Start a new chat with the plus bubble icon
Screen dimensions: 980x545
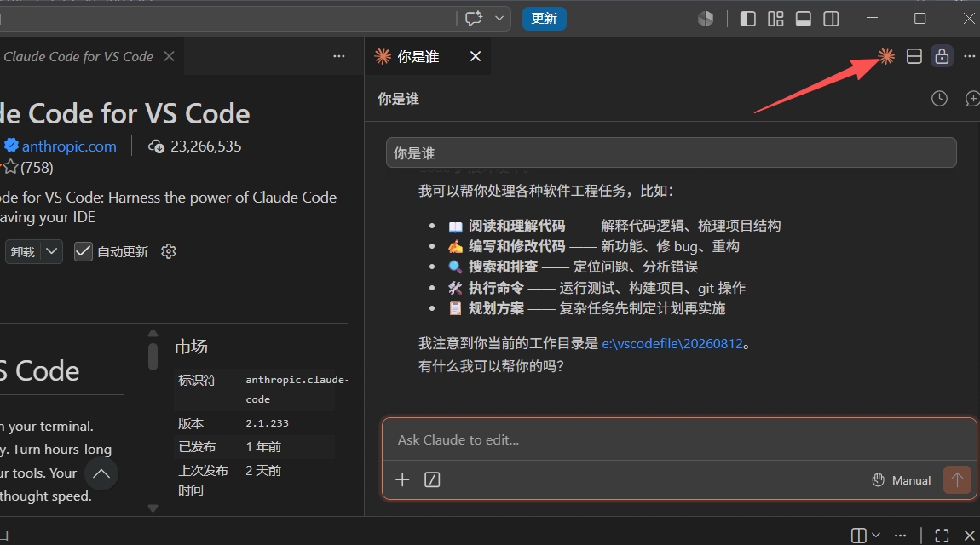click(x=972, y=99)
